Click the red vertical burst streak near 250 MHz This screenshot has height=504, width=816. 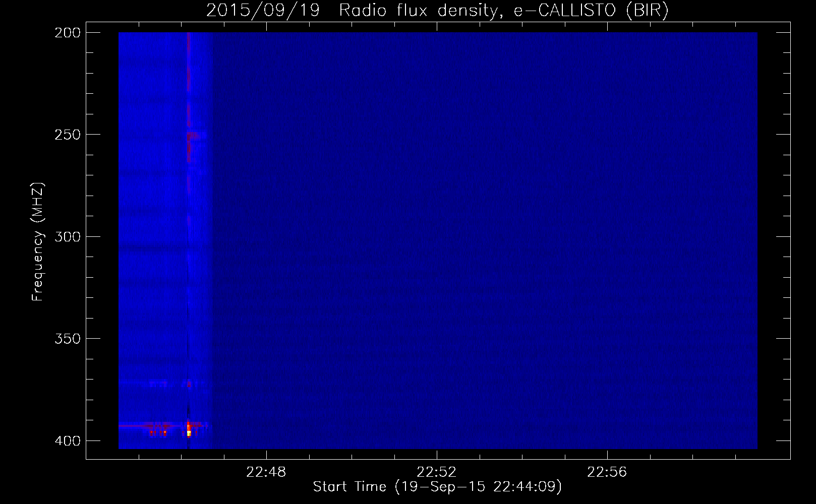(189, 146)
